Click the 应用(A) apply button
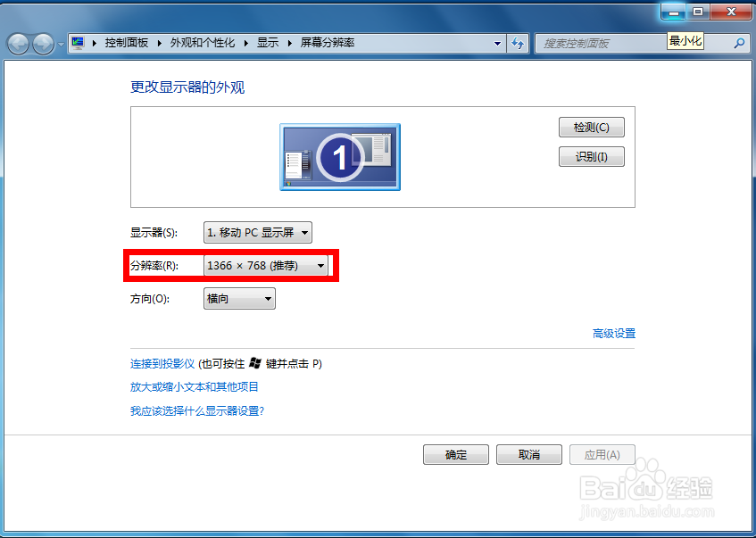The height and width of the screenshot is (538, 756). click(x=602, y=455)
